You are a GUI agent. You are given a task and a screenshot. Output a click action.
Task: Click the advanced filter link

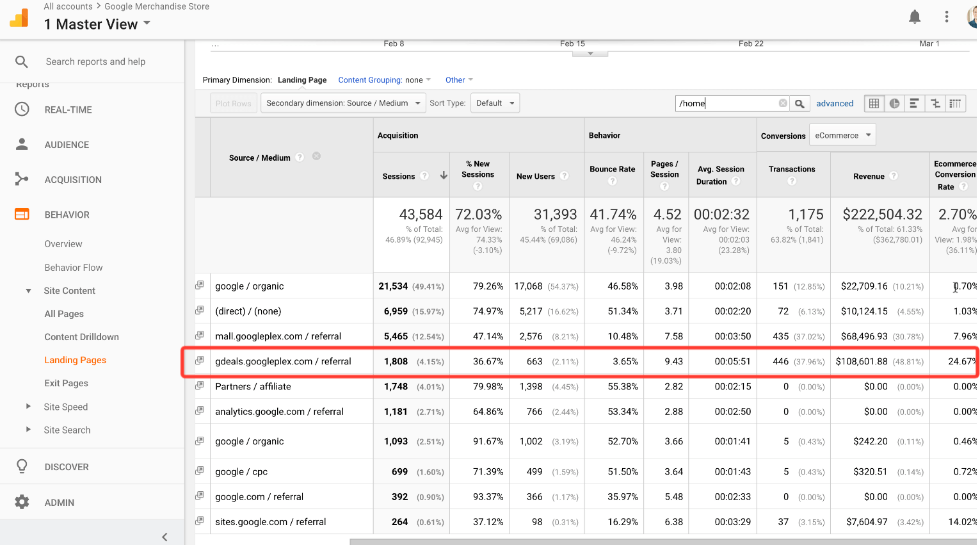(x=835, y=103)
